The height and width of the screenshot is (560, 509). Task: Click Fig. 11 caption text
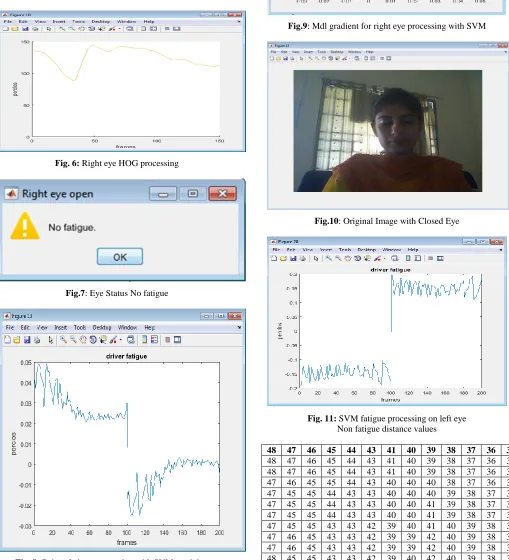coord(387,423)
